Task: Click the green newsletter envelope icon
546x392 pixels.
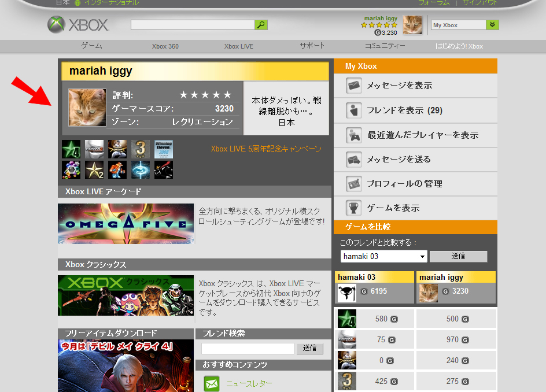Action: click(212, 384)
